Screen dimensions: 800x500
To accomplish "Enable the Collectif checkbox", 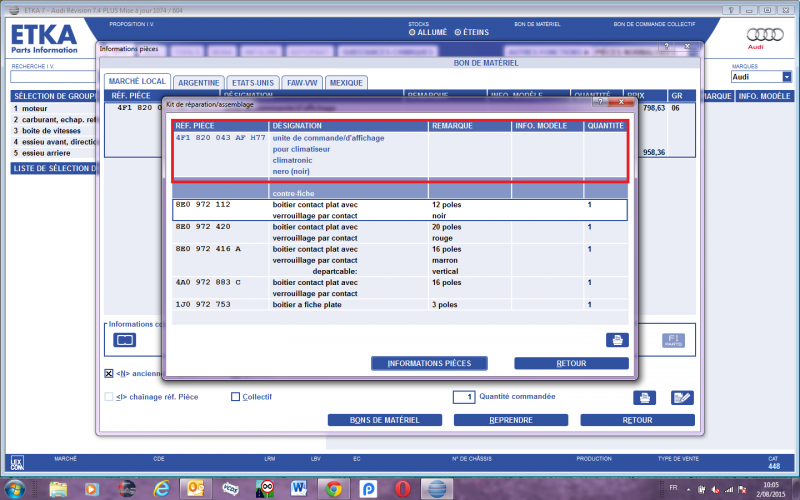I will pyautogui.click(x=235, y=396).
